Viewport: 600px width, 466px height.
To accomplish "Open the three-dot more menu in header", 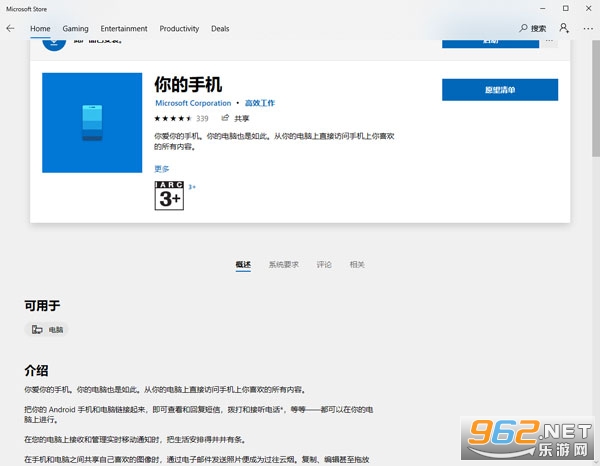I will click(x=588, y=28).
